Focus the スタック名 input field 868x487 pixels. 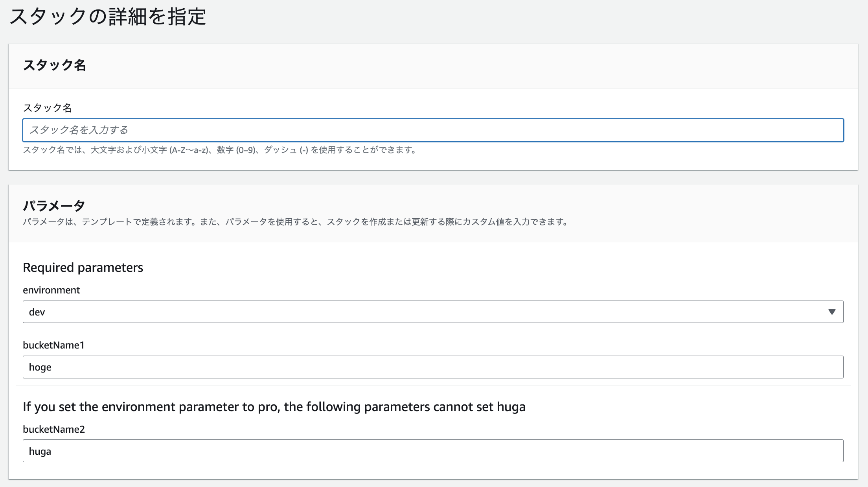pyautogui.click(x=432, y=130)
